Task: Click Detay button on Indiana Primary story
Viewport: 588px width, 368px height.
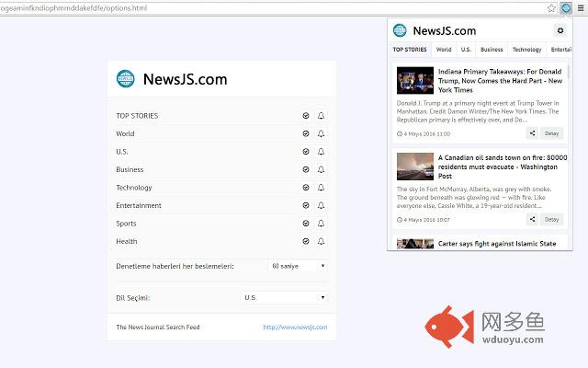Action: click(x=551, y=133)
